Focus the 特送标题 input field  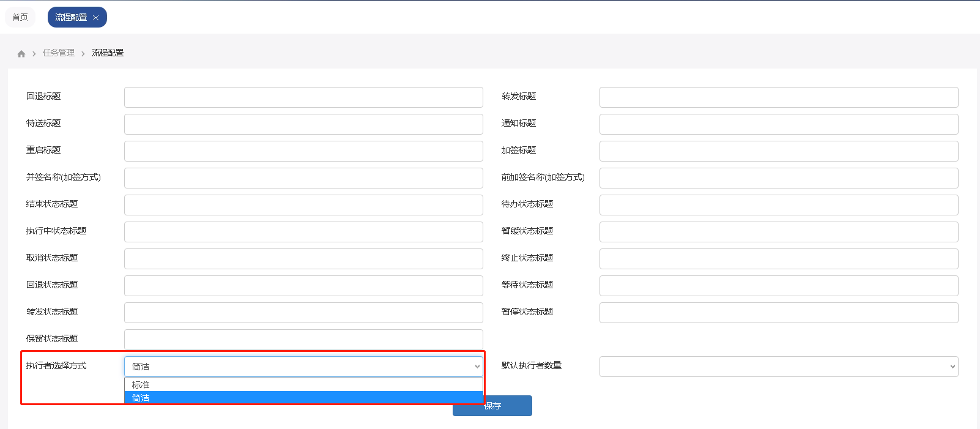coord(303,124)
